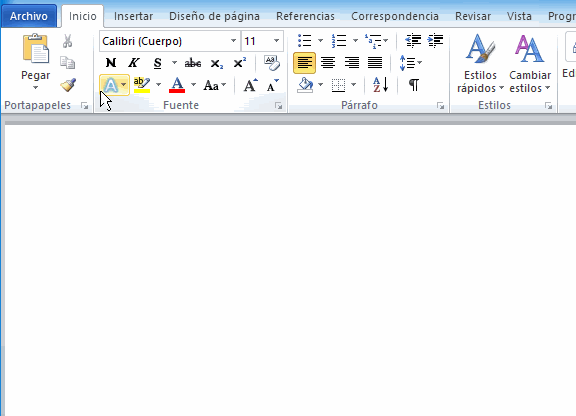Toggle justify alignment button
576x416 pixels.
coord(375,63)
